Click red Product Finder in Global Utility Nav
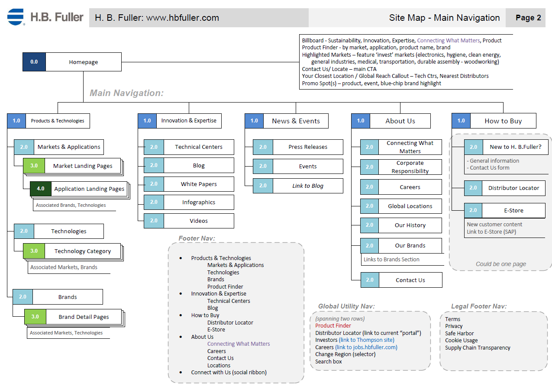 (x=333, y=326)
